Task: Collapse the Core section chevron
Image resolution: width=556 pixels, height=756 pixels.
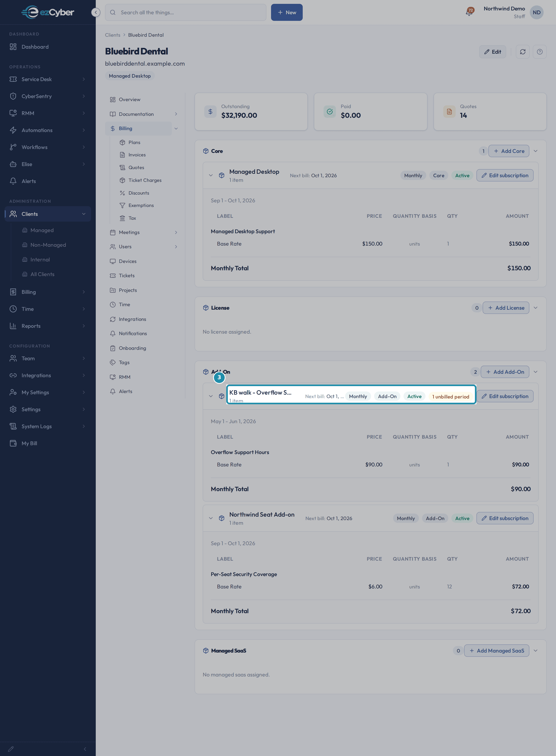Action: tap(536, 151)
